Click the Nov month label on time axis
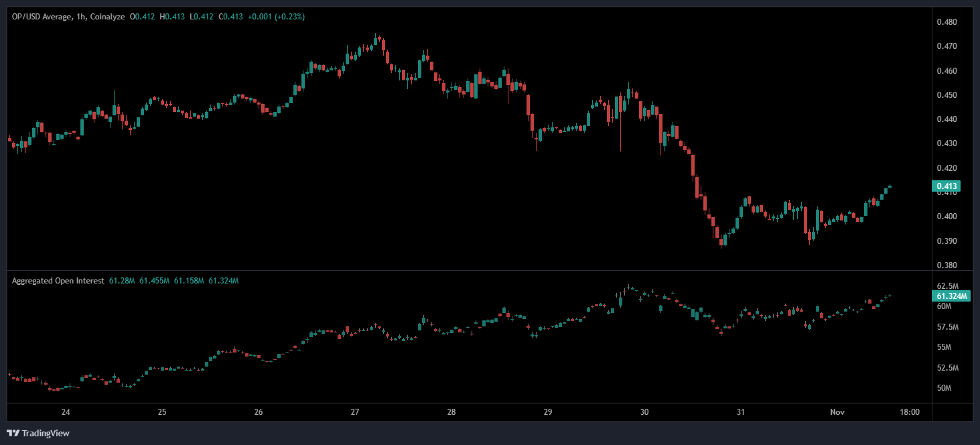 836,412
